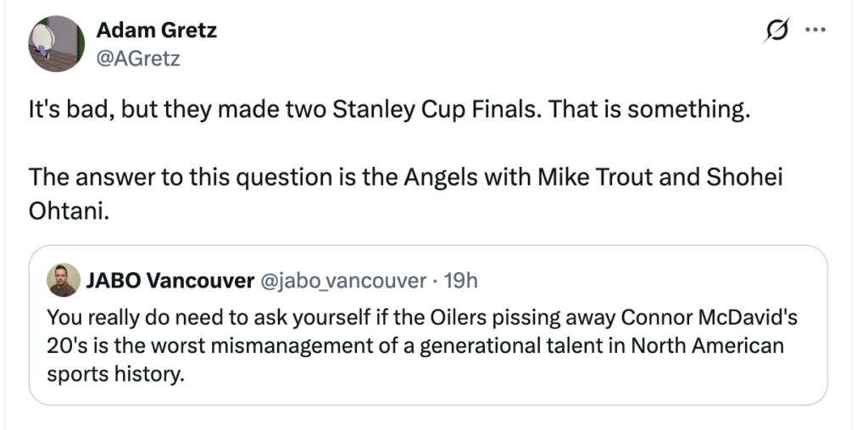Open JABO Vancouver's small profile picture
Viewport: 868px width, 430px height.
point(64,281)
